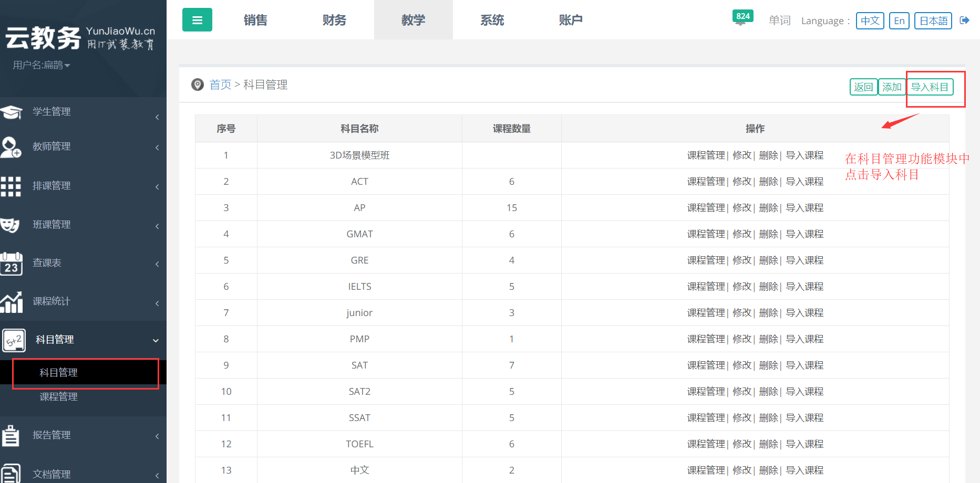The width and height of the screenshot is (980, 483).
Task: Click the subject name cell junior
Action: [359, 313]
